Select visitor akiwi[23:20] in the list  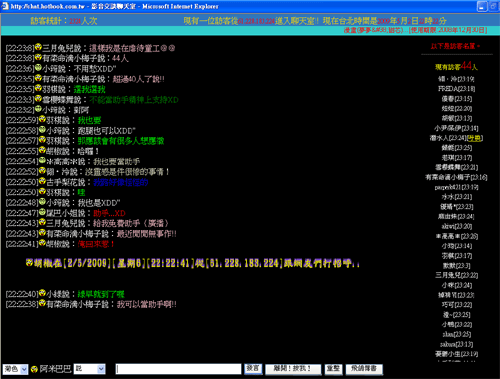pos(457,226)
